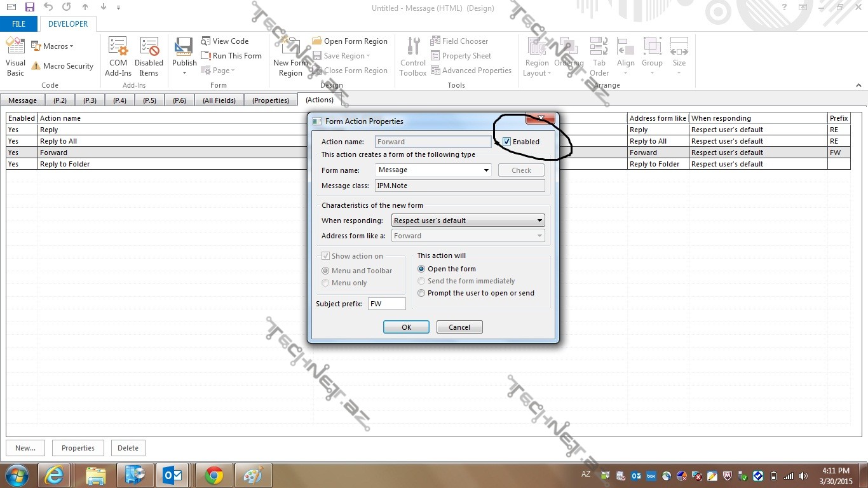
Task: Click the Subject prefix text field
Action: [386, 304]
